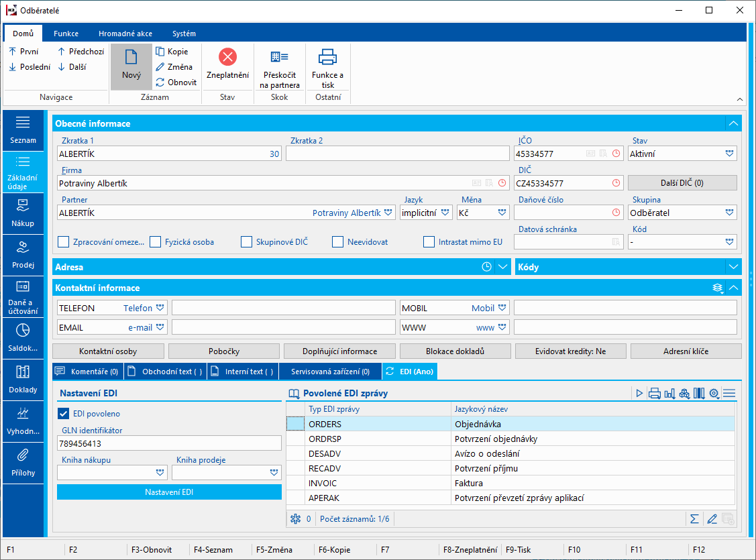Click the Nastavení EDI button
This screenshot has width=756, height=560.
169,492
